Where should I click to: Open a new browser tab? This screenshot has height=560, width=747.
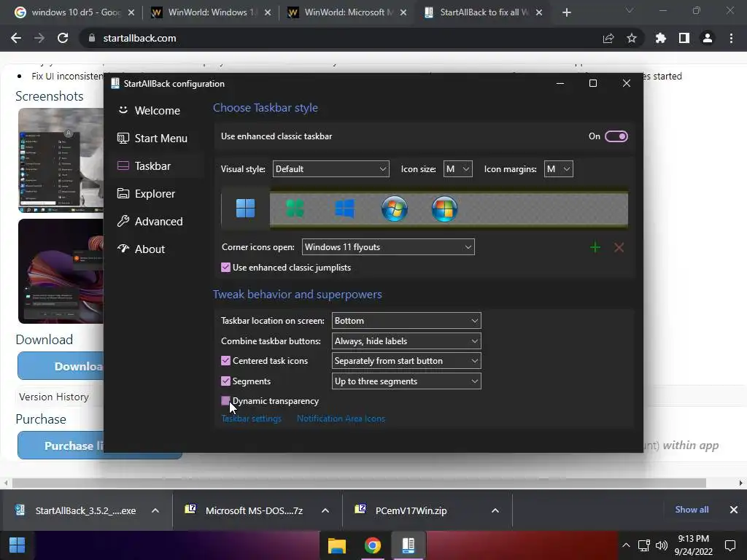[566, 12]
